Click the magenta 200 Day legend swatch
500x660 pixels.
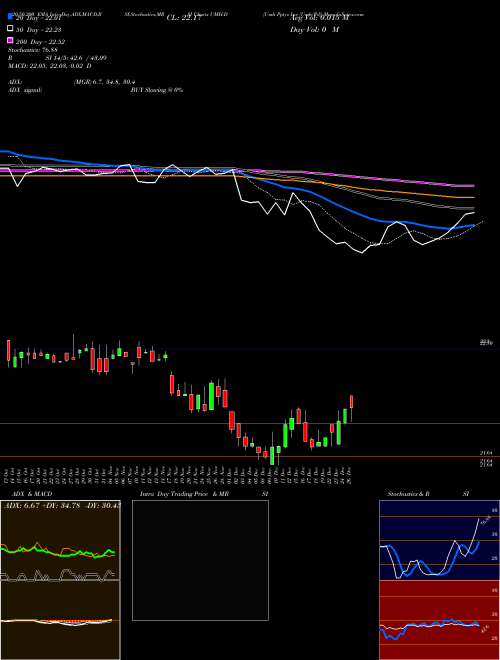tap(10, 40)
